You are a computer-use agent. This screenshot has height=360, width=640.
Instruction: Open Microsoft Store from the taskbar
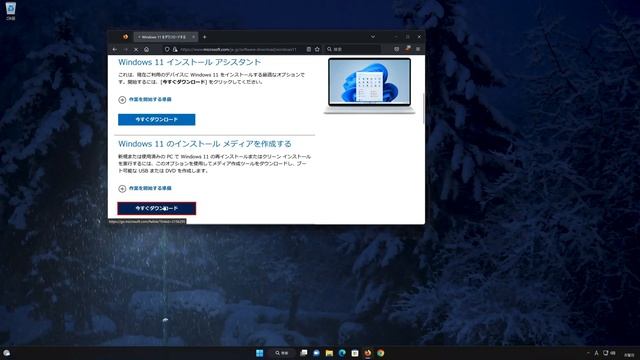tap(355, 353)
